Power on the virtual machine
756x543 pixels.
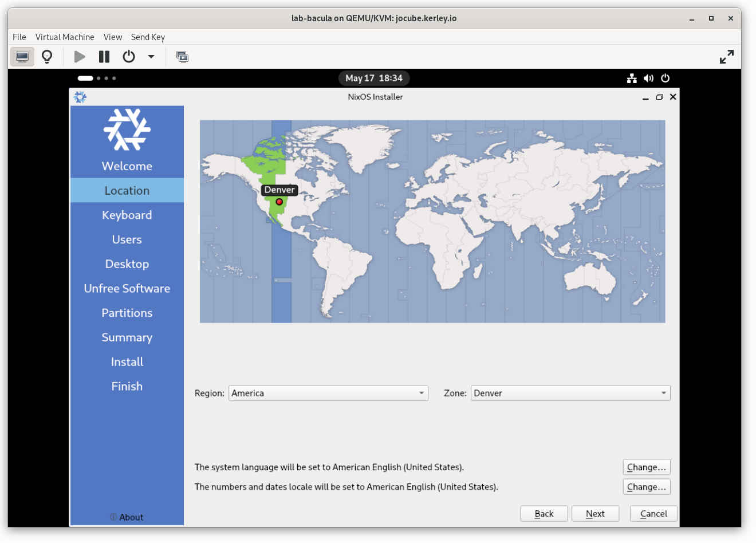pyautogui.click(x=80, y=57)
